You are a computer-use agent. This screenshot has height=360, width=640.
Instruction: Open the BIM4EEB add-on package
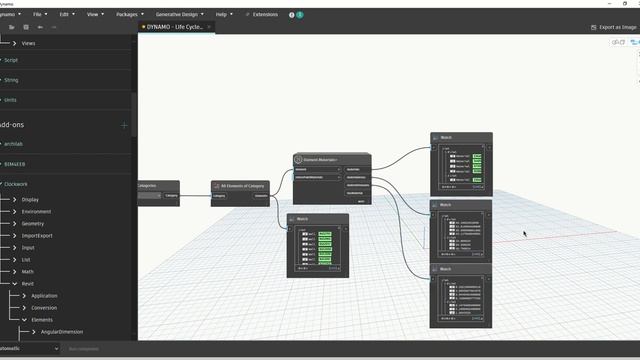pyautogui.click(x=14, y=164)
